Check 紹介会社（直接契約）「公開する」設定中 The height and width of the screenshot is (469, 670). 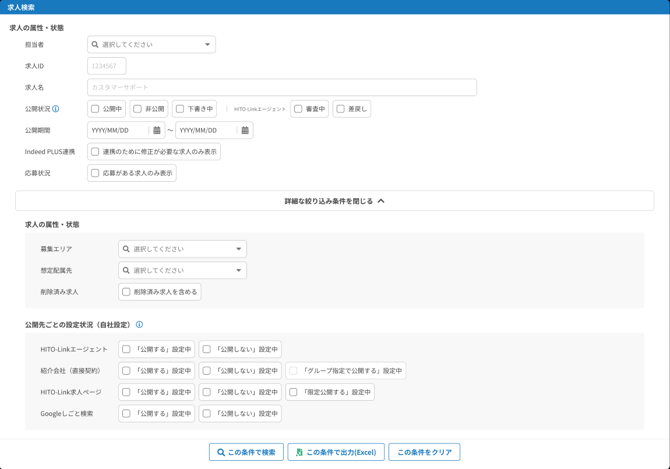coord(126,371)
